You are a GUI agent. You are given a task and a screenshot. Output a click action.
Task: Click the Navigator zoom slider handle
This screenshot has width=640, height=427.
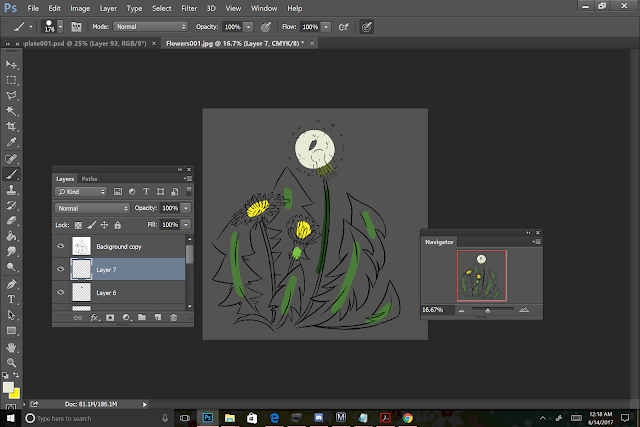pyautogui.click(x=487, y=311)
